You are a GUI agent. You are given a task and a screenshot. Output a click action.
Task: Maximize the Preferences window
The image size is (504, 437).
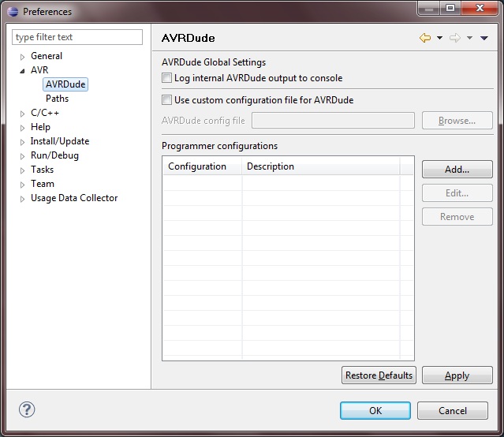450,8
